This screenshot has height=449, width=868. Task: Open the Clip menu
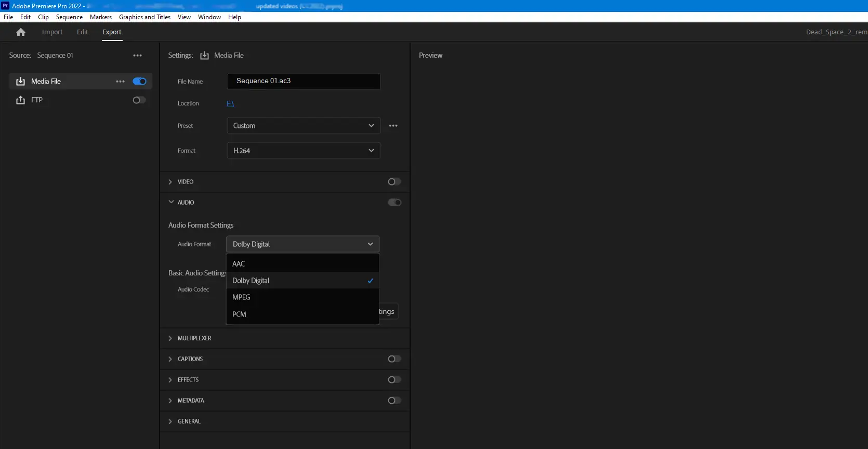(44, 17)
